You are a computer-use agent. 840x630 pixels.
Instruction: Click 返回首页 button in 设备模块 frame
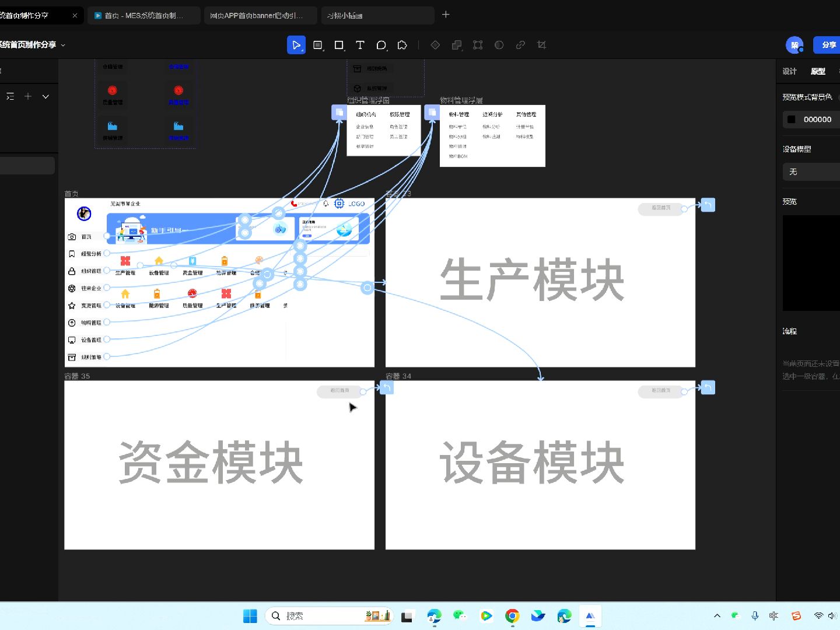[660, 391]
